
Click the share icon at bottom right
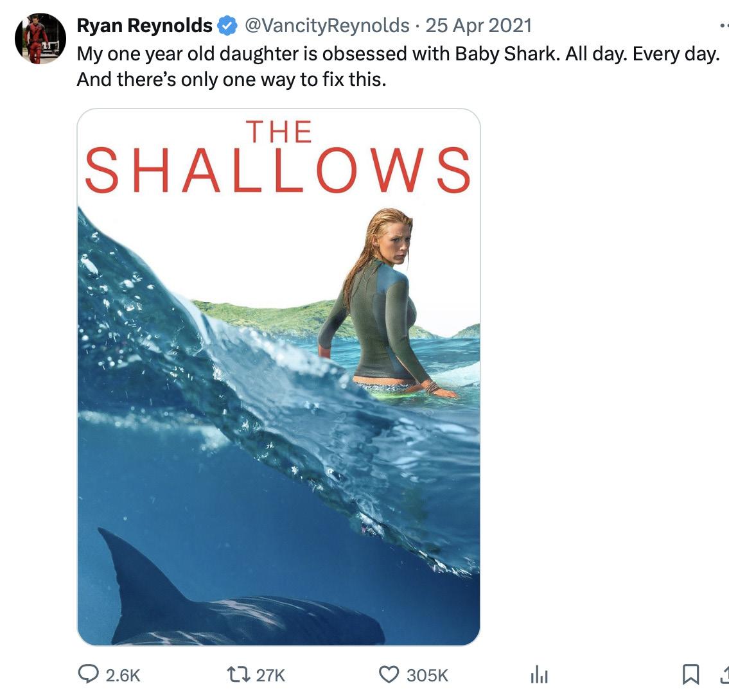[x=725, y=674]
